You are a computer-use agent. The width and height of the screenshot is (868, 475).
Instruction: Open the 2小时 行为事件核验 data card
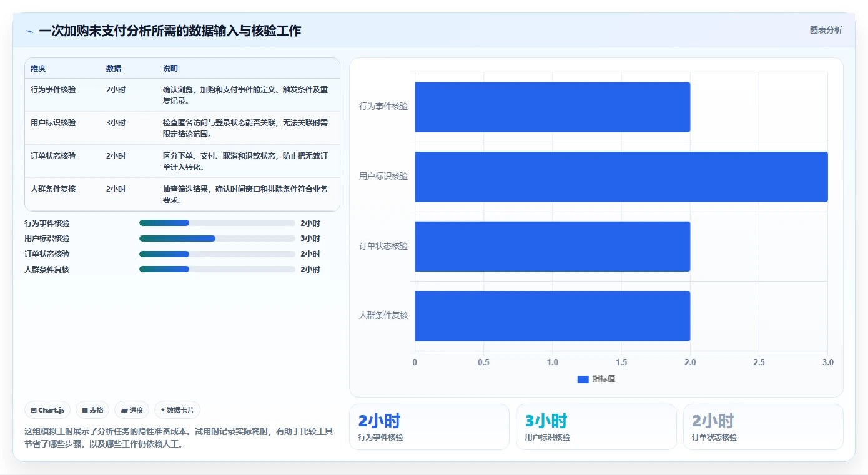[429, 427]
